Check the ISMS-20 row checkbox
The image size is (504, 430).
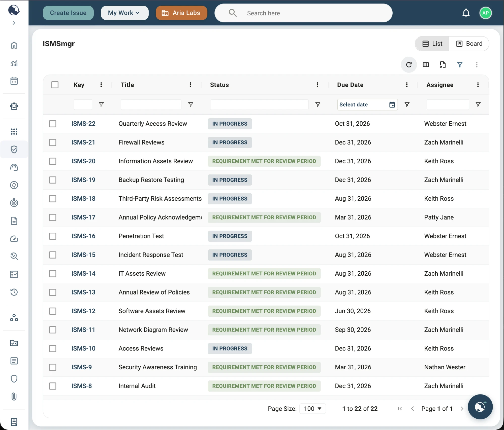pos(53,161)
